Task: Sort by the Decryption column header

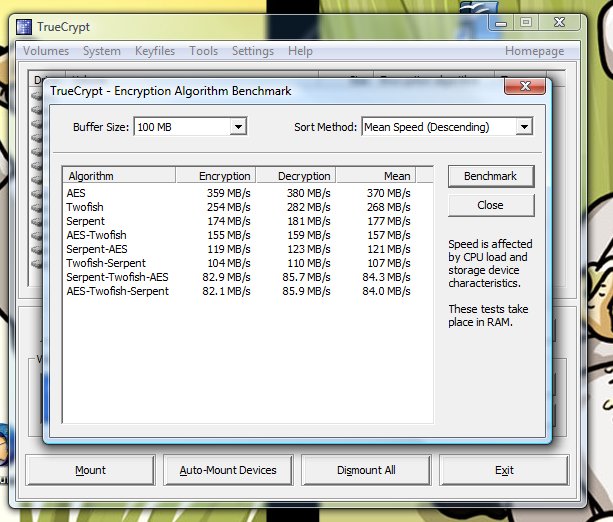Action: pos(296,176)
